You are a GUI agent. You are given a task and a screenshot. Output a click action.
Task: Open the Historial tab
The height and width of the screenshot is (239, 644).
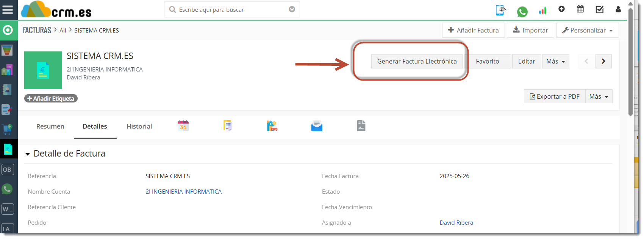139,126
